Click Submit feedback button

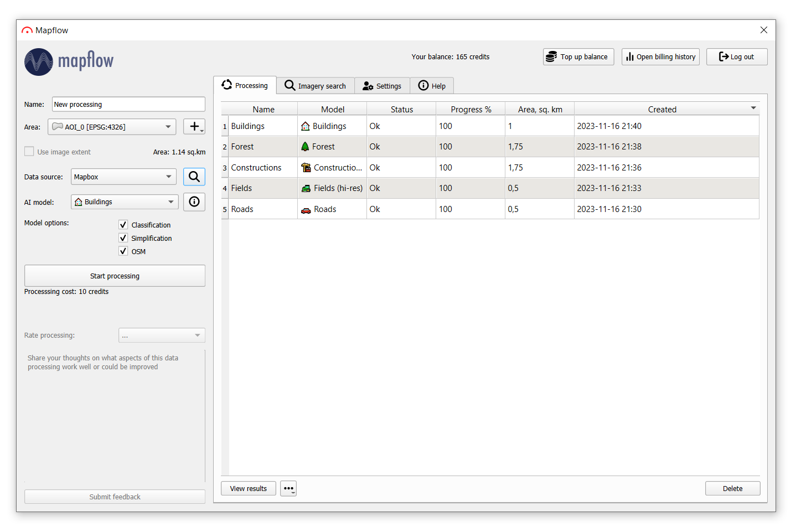[115, 497]
